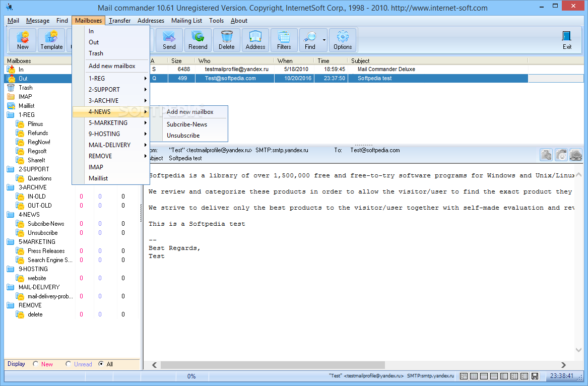Click the Press Releases subfolder icon
This screenshot has width=588, height=386.
[20, 251]
